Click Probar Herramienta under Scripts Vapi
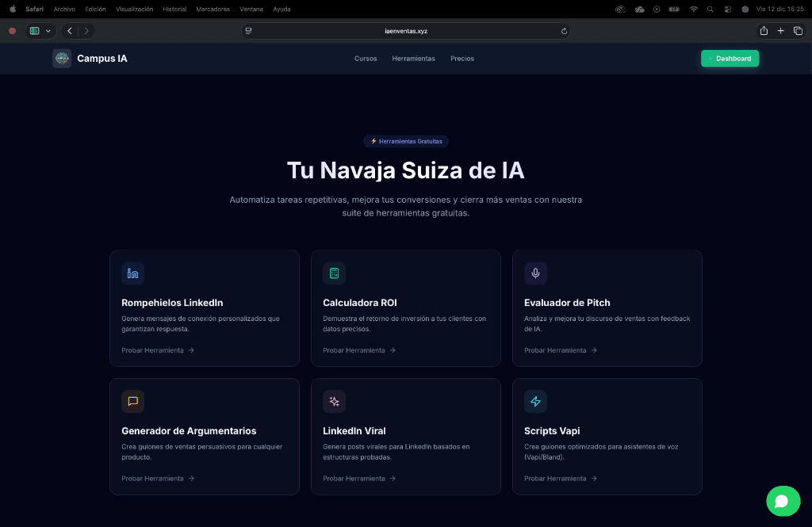This screenshot has height=527, width=812. [560, 479]
